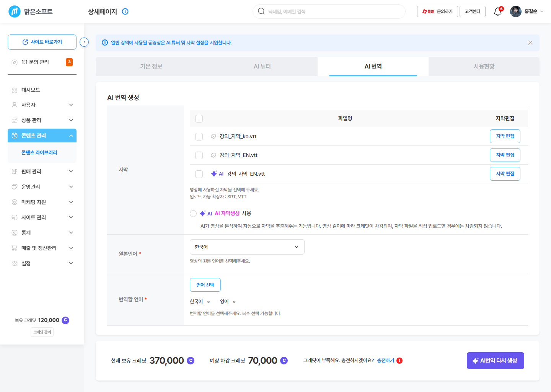Open the 고객센터 button

473,11
